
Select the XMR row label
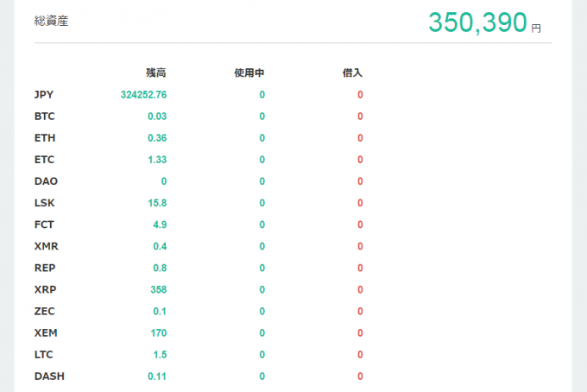click(47, 246)
